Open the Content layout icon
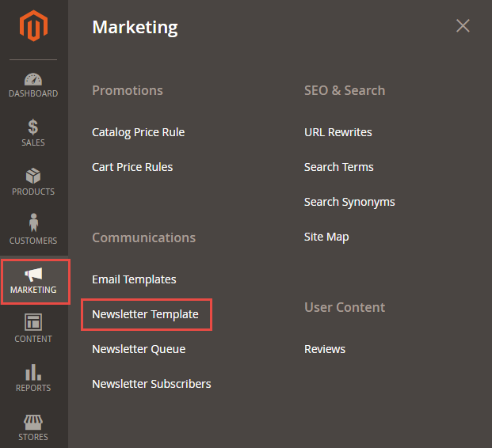The width and height of the screenshot is (492, 448). pos(33,322)
